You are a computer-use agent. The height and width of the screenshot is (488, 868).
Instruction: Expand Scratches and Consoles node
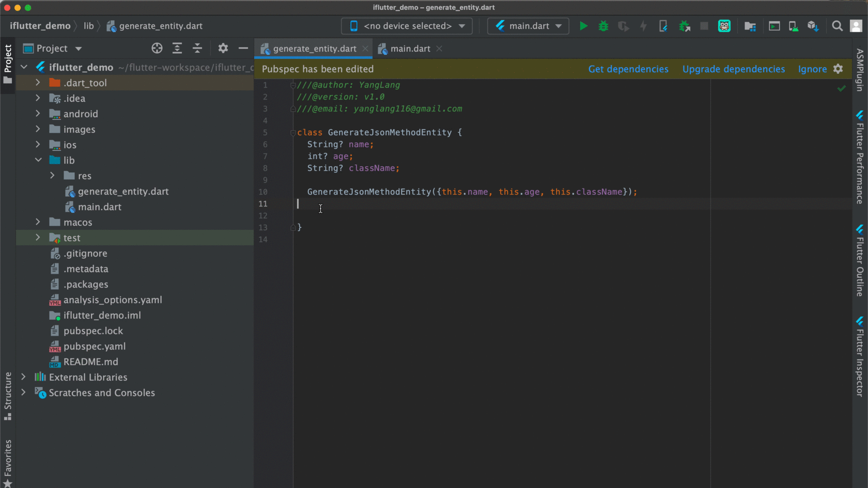23,392
